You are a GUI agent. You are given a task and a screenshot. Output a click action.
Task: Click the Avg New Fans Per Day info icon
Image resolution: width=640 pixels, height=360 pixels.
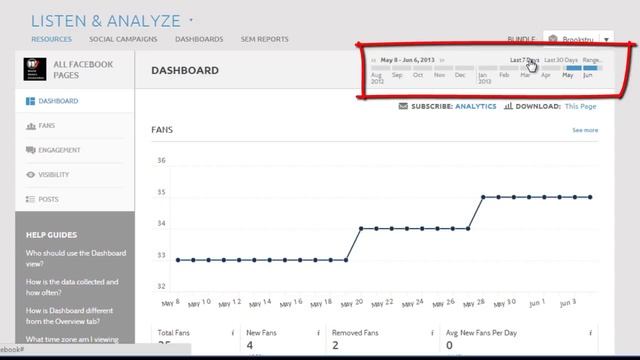click(x=590, y=333)
